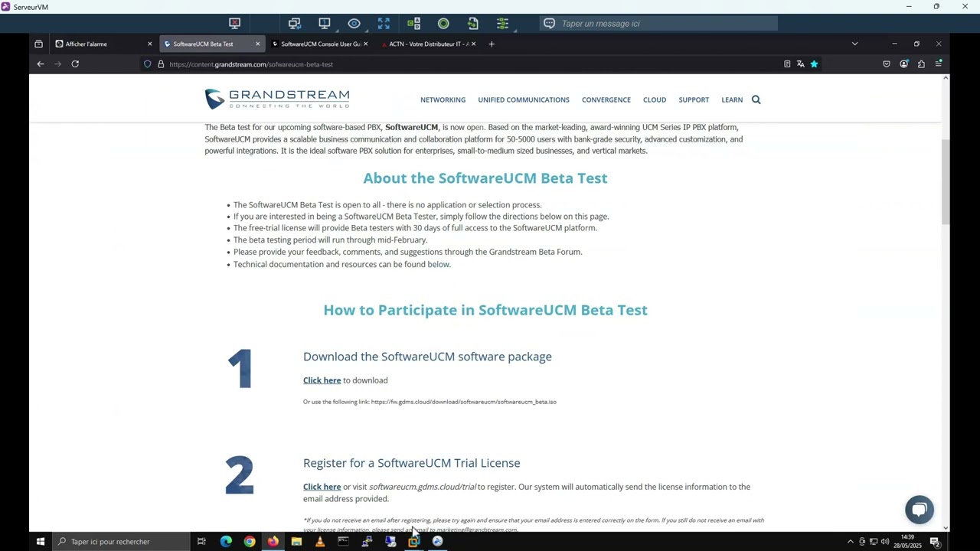Open the translate page icon in address bar
Viewport: 980px width, 551px height.
coord(800,64)
